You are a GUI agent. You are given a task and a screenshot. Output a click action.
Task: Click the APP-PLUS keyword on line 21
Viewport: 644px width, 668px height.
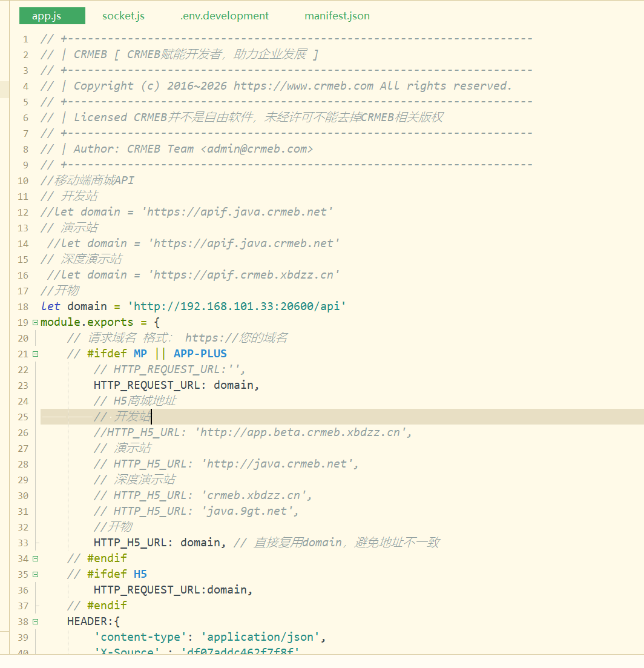click(200, 354)
